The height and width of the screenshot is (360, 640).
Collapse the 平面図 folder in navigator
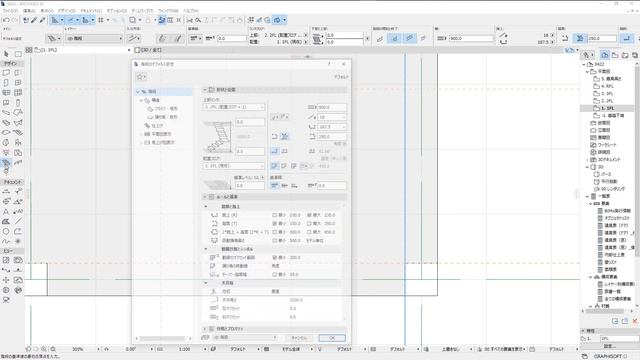click(588, 71)
